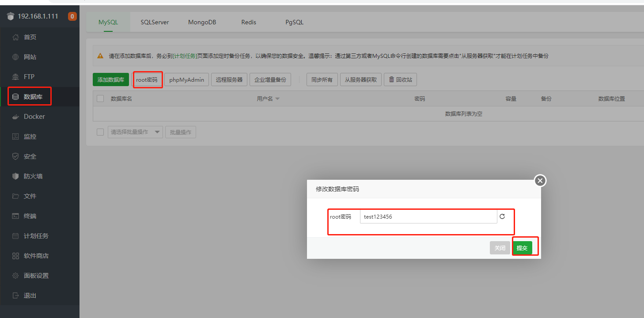
Task: Check the checkbox beside batch operation dropdown
Action: (x=100, y=132)
